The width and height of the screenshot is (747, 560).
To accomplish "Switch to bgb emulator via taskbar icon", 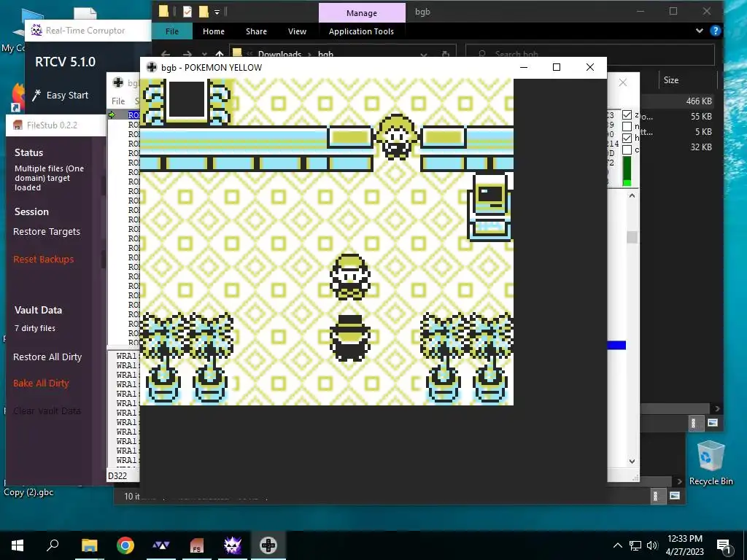I will click(268, 545).
